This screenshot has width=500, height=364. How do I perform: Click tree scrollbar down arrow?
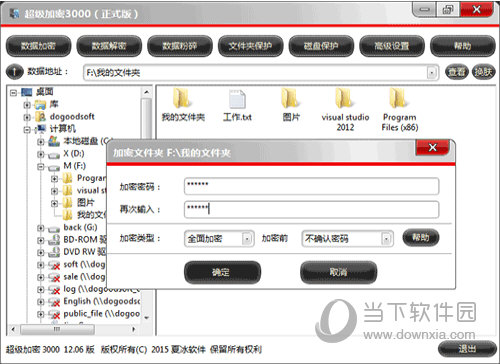pos(146,318)
